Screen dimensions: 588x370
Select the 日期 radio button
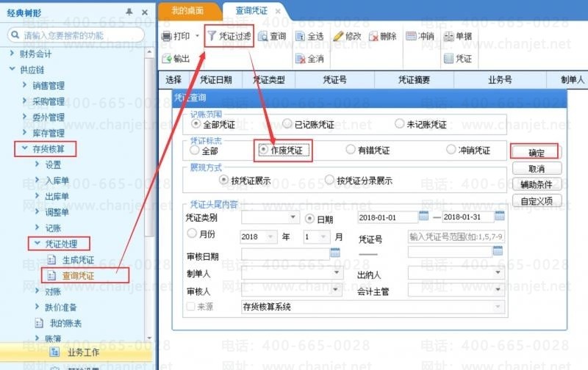click(x=309, y=218)
